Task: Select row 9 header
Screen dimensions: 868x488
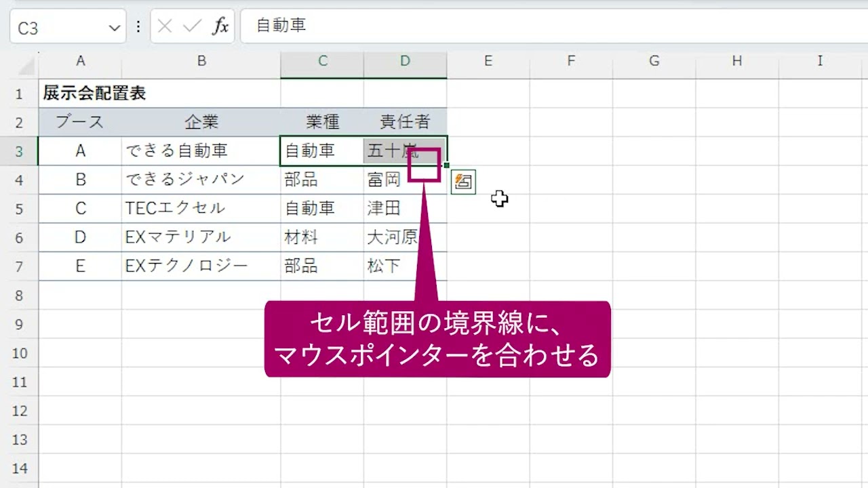Action: pyautogui.click(x=19, y=324)
